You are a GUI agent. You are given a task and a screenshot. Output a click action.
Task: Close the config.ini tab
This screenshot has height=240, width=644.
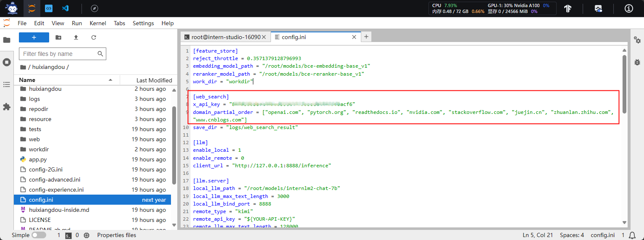click(x=354, y=37)
